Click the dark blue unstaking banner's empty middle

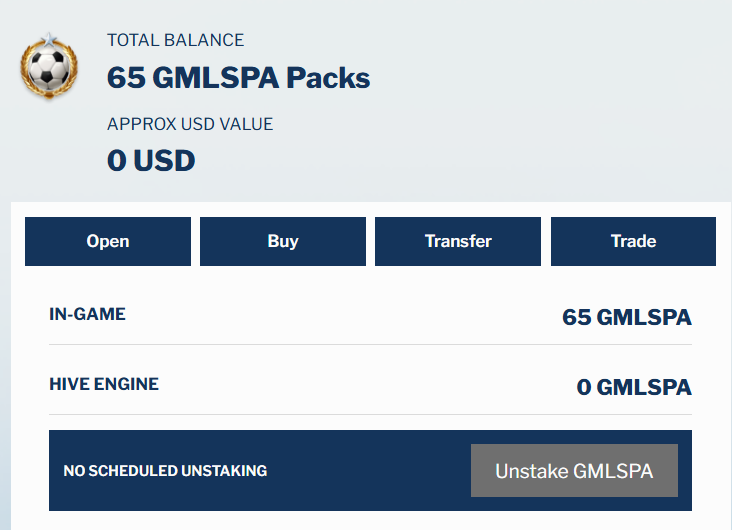click(x=370, y=471)
